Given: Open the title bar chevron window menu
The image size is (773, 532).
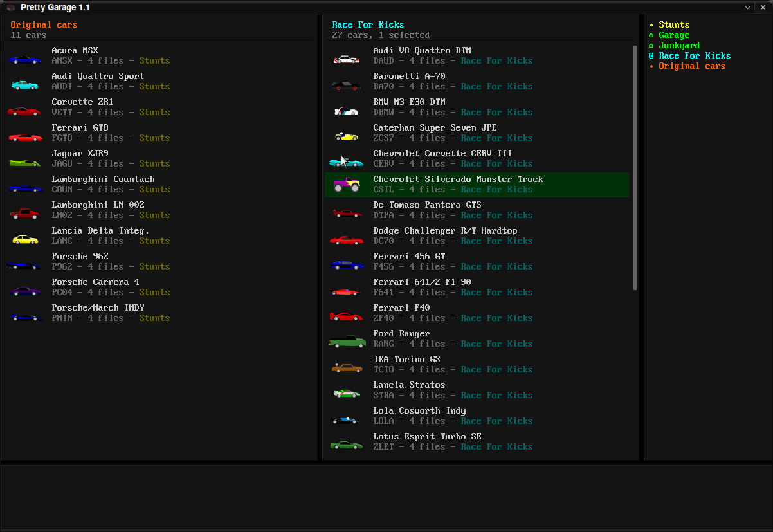Looking at the screenshot, I should point(748,7).
